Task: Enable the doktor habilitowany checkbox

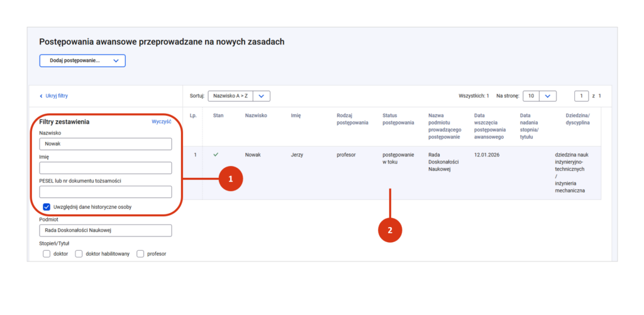Action: point(79,254)
